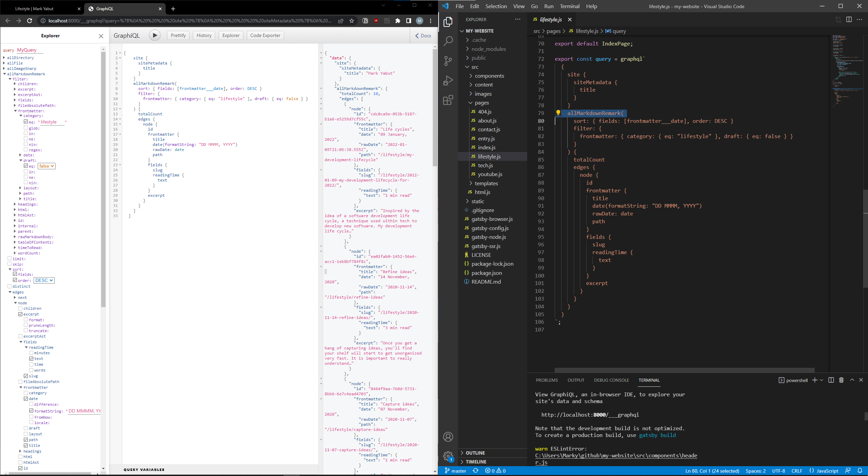The width and height of the screenshot is (868, 476).
Task: Open VS Code Search activity icon
Action: 448,41
